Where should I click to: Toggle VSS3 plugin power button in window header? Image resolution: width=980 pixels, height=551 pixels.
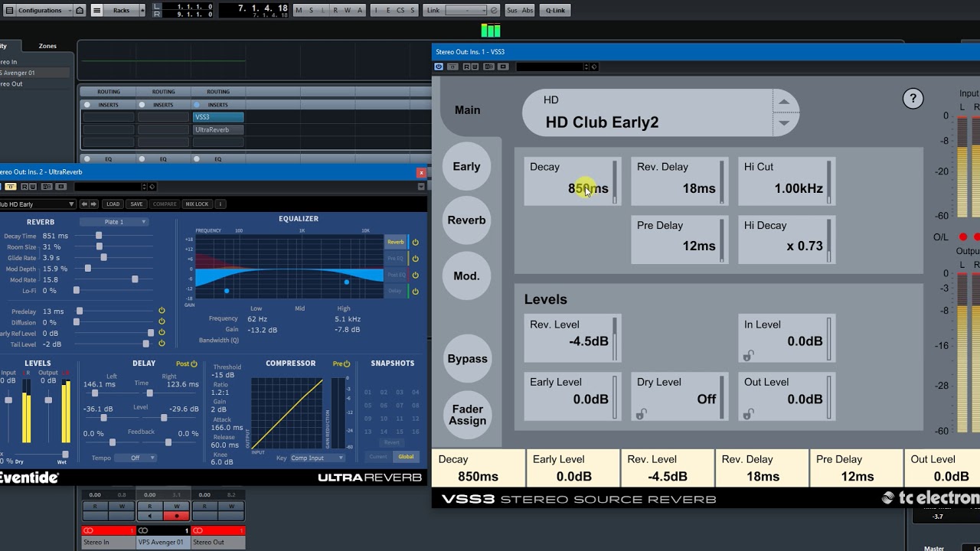tap(439, 67)
